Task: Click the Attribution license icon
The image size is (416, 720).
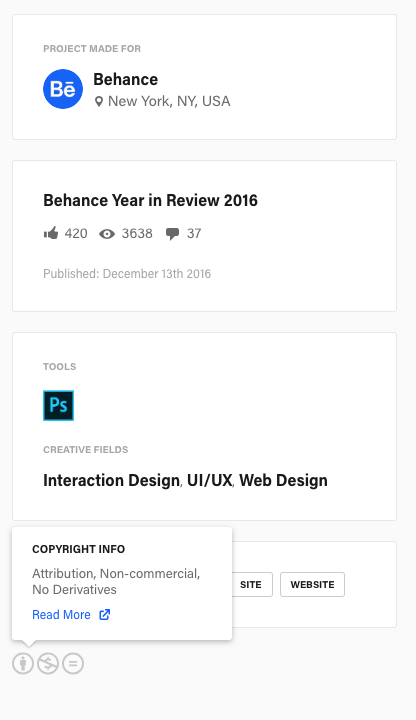Action: [23, 664]
